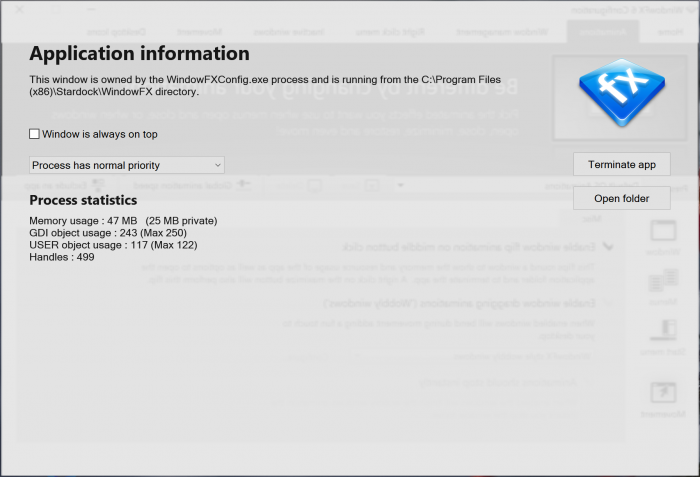Click the Handles : 499 line

coord(62,257)
